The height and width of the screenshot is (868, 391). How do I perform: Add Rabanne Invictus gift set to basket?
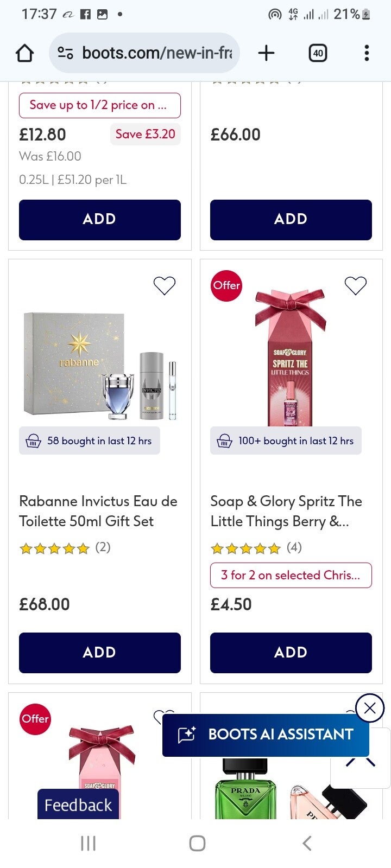coord(99,653)
